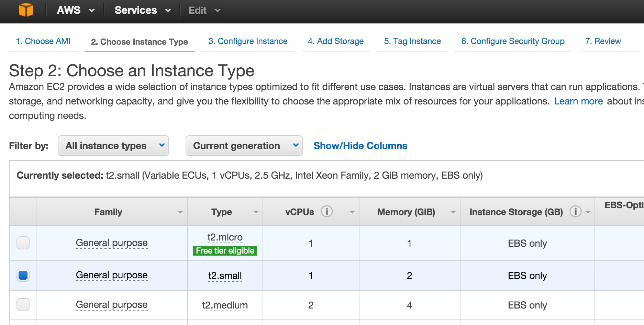Open the All instance types filter
Image resolution: width=644 pixels, height=325 pixels.
pyautogui.click(x=113, y=146)
